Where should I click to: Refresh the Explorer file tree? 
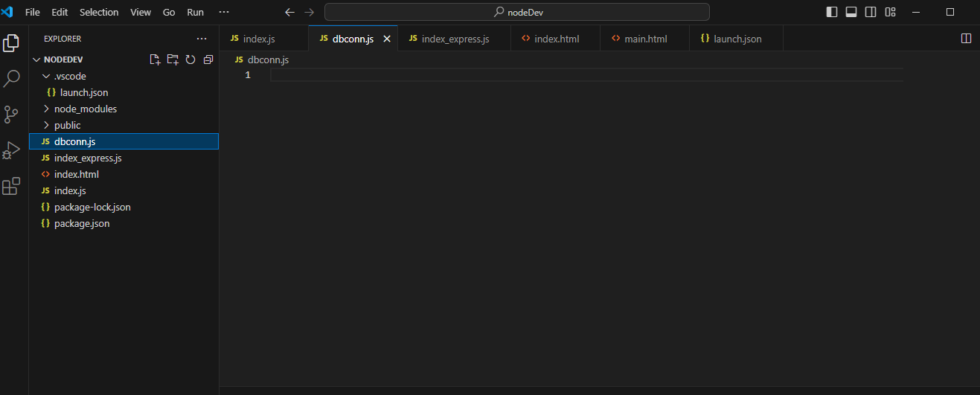click(x=190, y=60)
